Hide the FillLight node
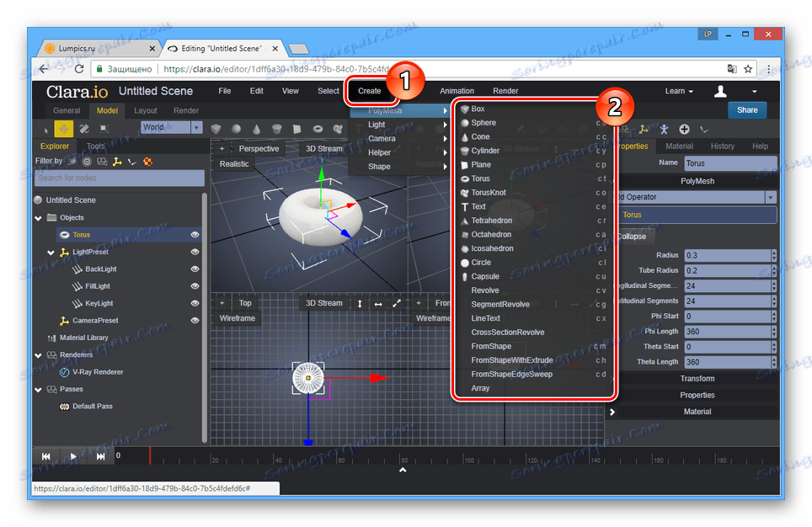 point(195,286)
